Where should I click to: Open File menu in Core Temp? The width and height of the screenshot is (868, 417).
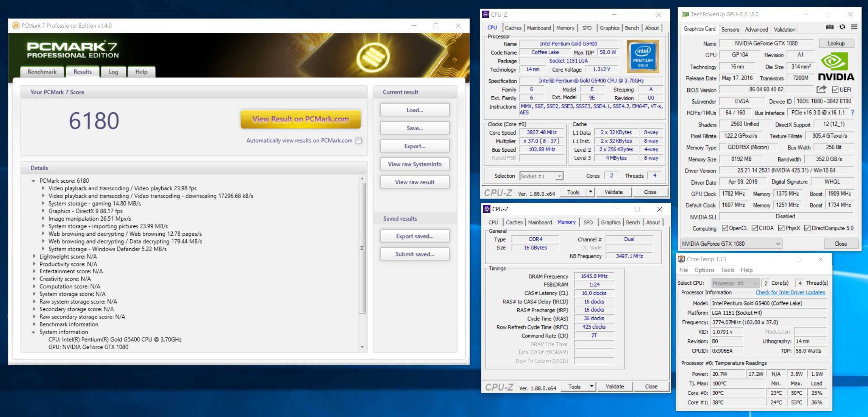tap(683, 270)
